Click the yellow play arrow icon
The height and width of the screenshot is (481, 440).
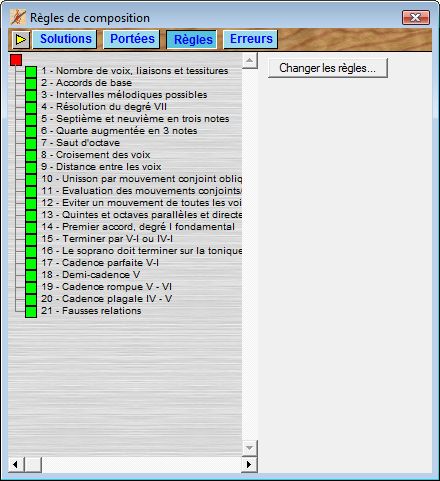coord(21,40)
